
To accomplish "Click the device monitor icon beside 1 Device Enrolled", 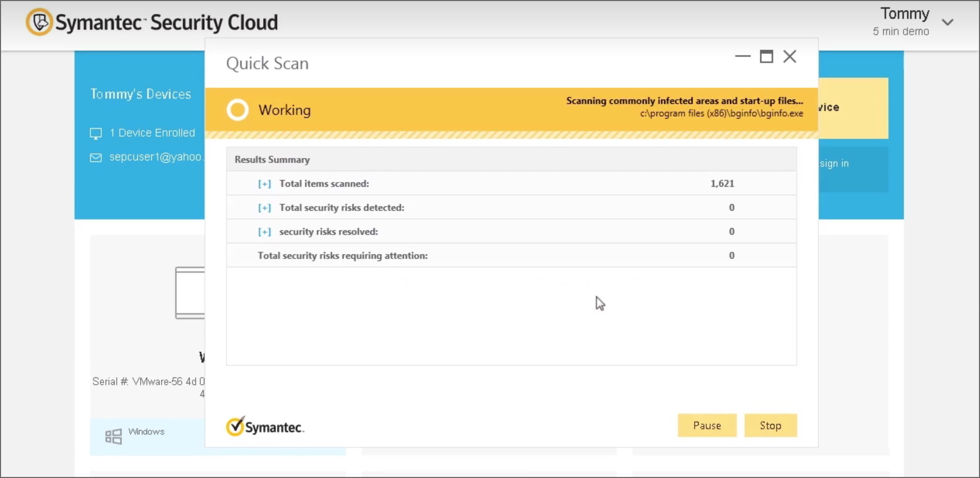I will click(96, 134).
